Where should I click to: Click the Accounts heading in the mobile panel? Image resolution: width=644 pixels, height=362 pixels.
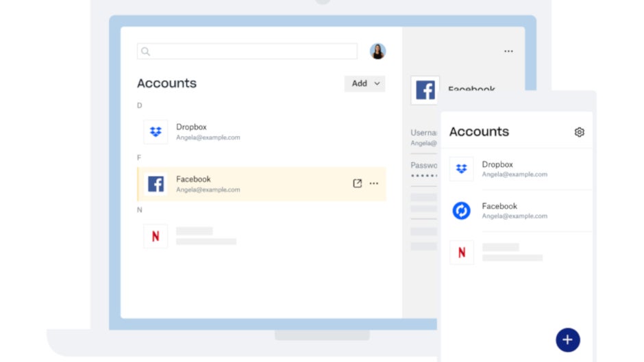(x=479, y=132)
